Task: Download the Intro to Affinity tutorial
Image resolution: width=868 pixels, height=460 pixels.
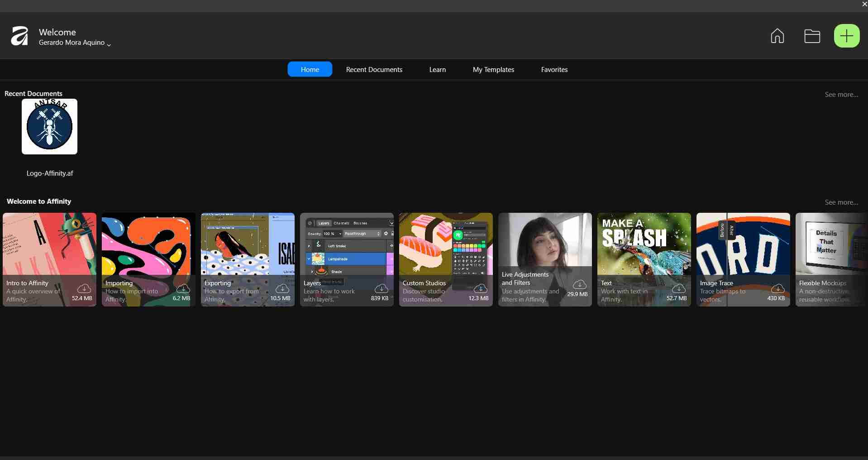Action: click(84, 288)
